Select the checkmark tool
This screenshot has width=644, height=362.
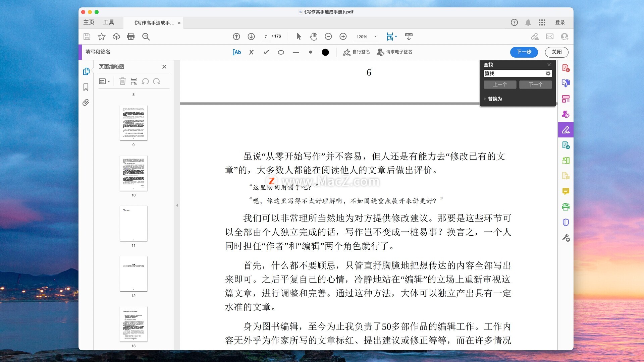point(266,52)
